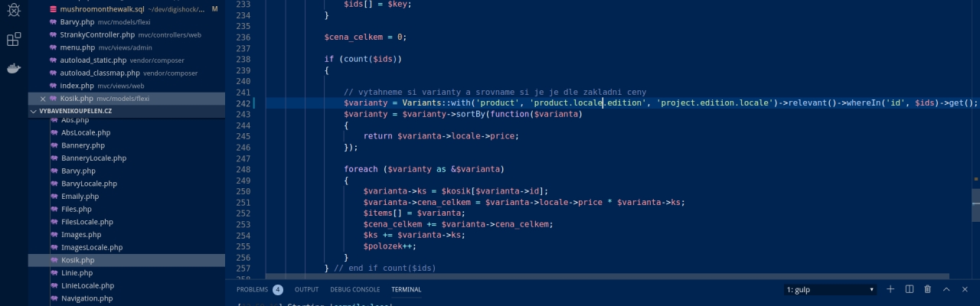Viewport: 980px width, 306px height.
Task: Create a new terminal with plus icon
Action: (x=890, y=289)
